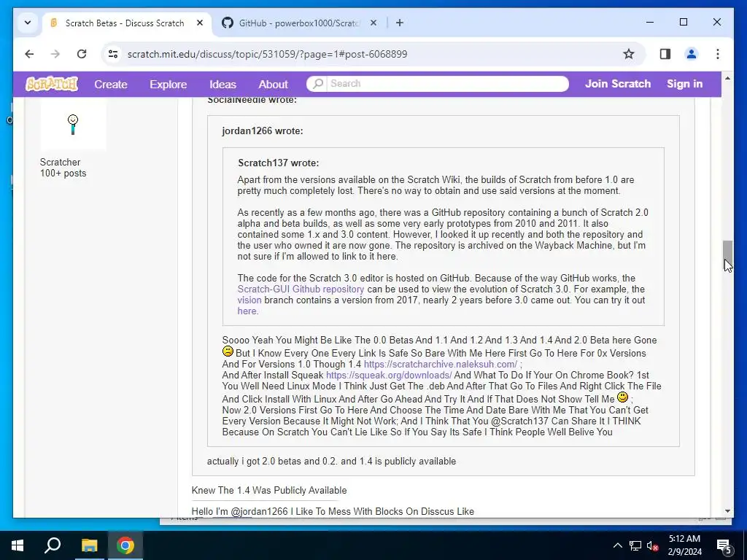Click 'Knew The 1.4 Was Publicly Available' text
The width and height of the screenshot is (747, 560).
(269, 491)
